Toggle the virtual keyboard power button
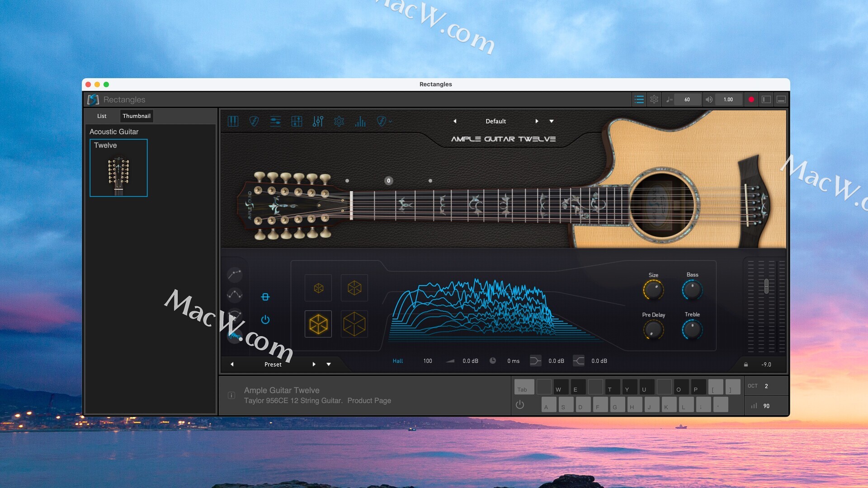This screenshot has height=488, width=868. 520,405
